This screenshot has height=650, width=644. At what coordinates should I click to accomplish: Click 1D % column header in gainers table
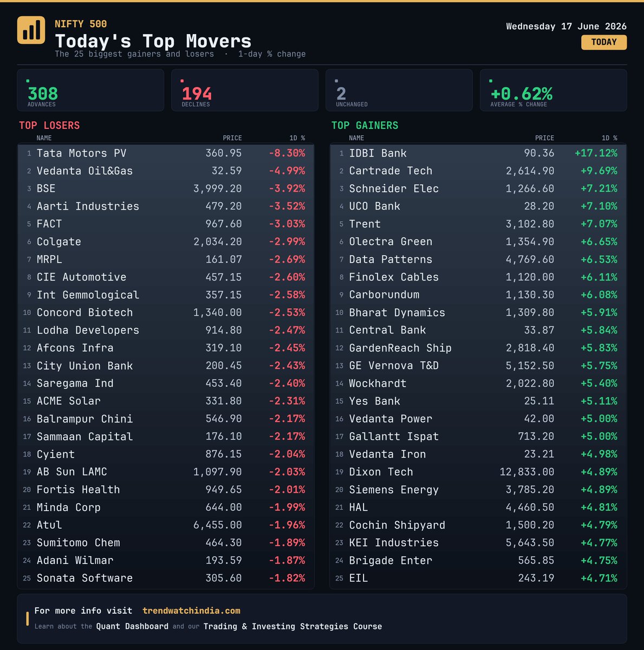pyautogui.click(x=609, y=138)
